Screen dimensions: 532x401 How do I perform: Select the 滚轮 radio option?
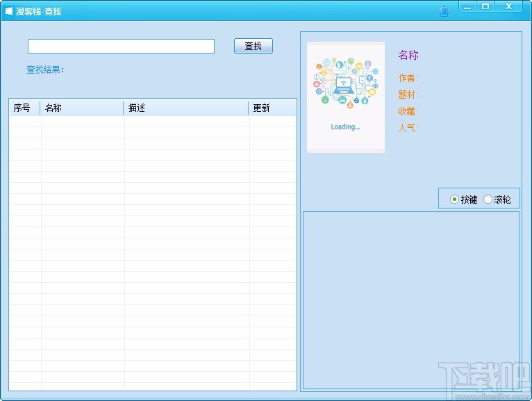497,199
